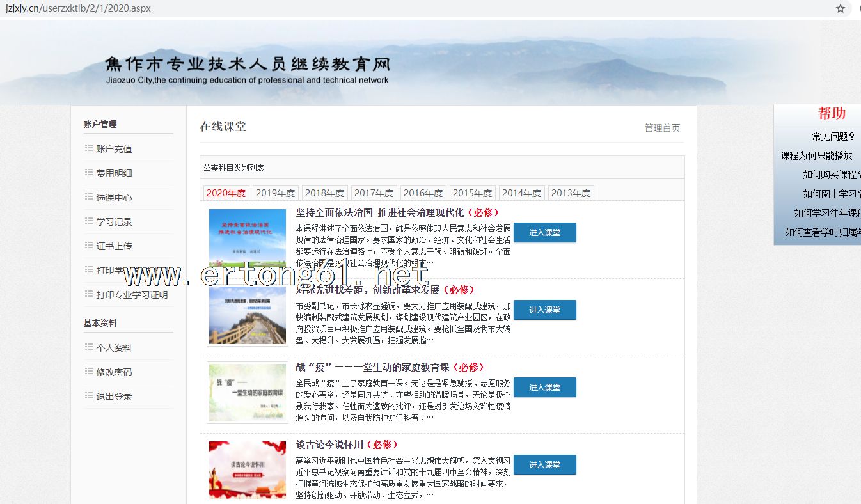Click the 战疫 family education course thumbnail
The image size is (861, 504).
248,392
